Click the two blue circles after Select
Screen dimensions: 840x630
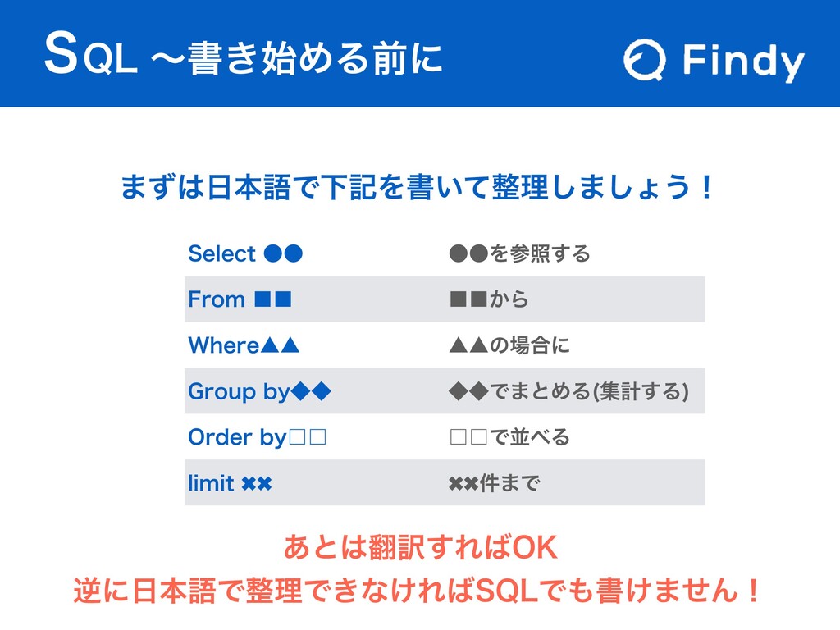284,253
